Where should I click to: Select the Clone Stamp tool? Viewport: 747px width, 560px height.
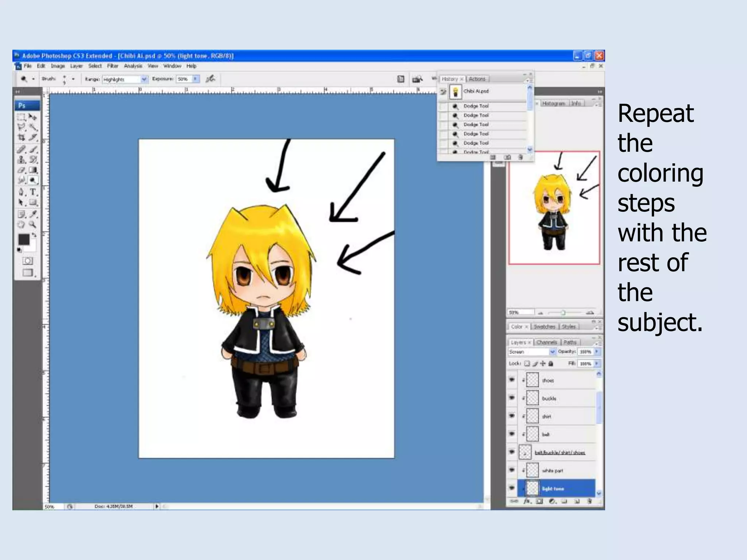pyautogui.click(x=22, y=160)
